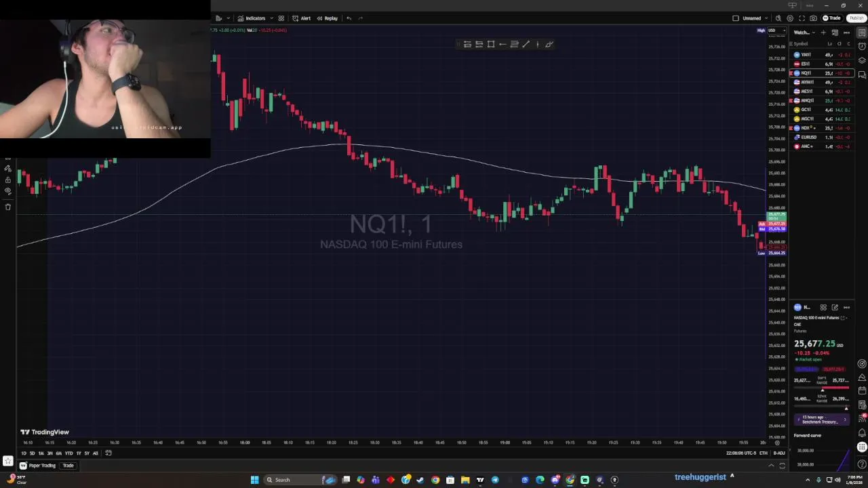Select the ES1! watchlist row
Image resolution: width=868 pixels, height=488 pixels.
[x=822, y=64]
